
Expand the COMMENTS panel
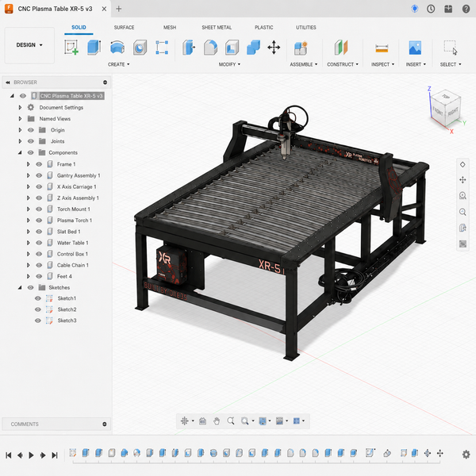pyautogui.click(x=105, y=424)
